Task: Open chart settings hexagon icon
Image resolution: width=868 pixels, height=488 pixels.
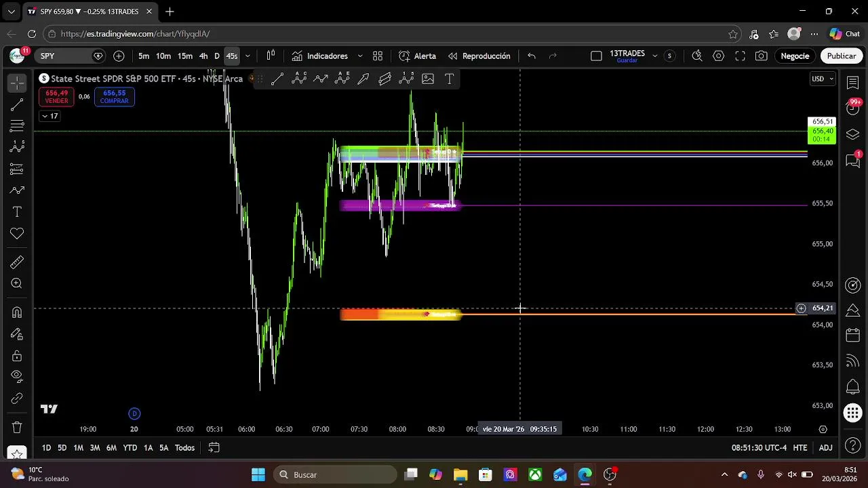Action: [x=719, y=56]
